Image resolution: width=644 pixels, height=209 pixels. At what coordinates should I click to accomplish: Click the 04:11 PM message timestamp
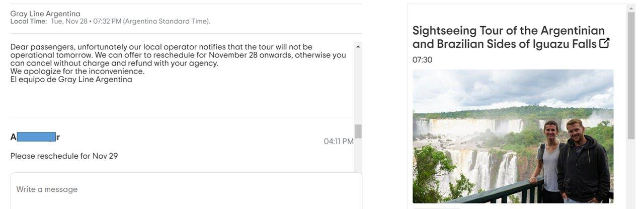(x=339, y=142)
